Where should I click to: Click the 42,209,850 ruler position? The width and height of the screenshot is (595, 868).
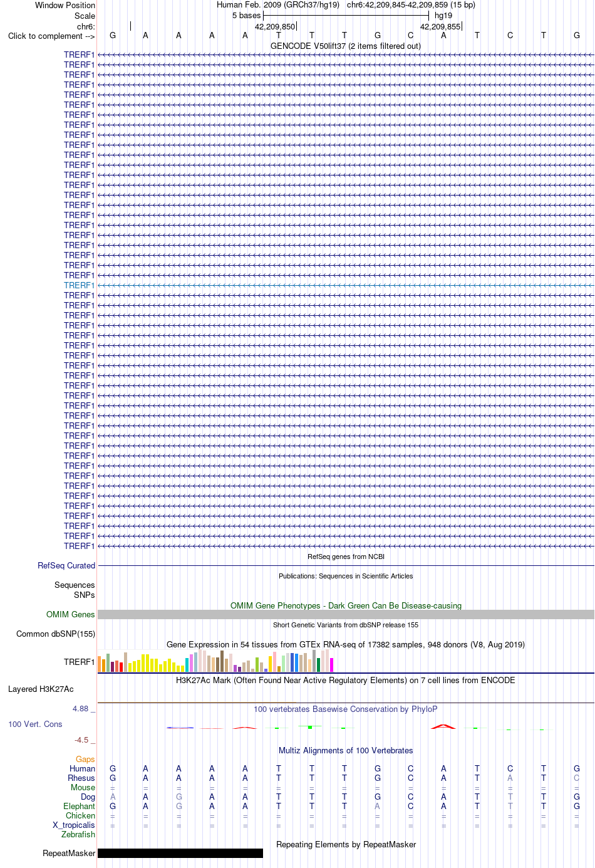(x=275, y=27)
